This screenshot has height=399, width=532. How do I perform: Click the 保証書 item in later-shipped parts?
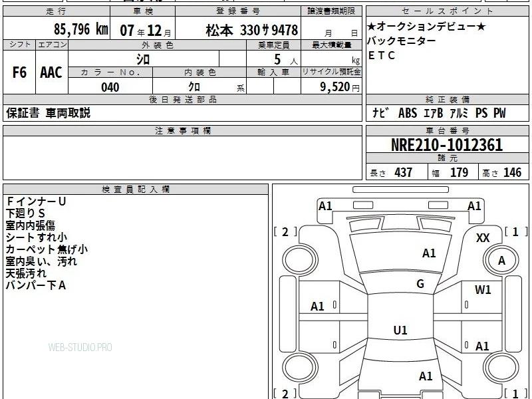pyautogui.click(x=23, y=113)
